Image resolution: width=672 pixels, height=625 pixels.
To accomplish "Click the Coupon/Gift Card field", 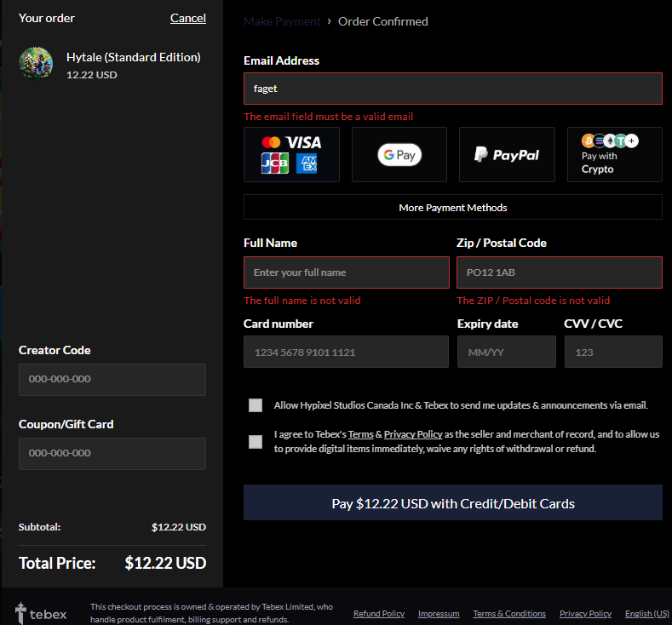I will (112, 454).
